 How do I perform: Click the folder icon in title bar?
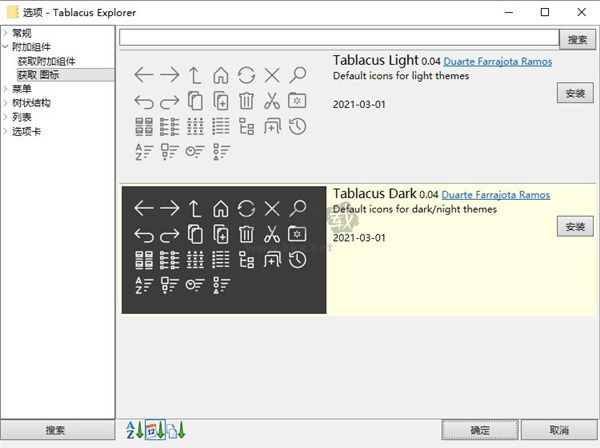(x=13, y=12)
